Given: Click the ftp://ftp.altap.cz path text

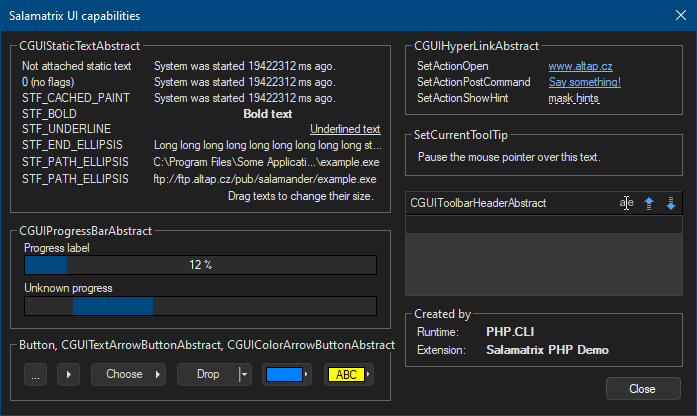Looking at the screenshot, I should [265, 179].
